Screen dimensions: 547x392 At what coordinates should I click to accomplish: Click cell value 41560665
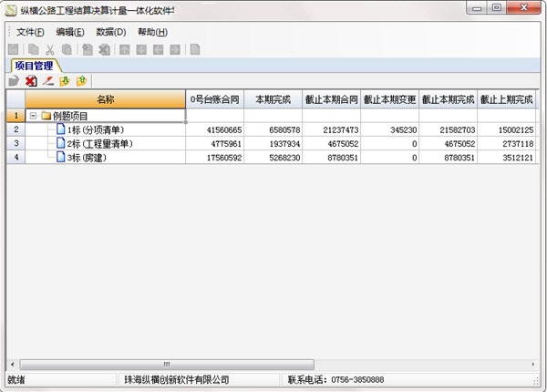point(224,130)
